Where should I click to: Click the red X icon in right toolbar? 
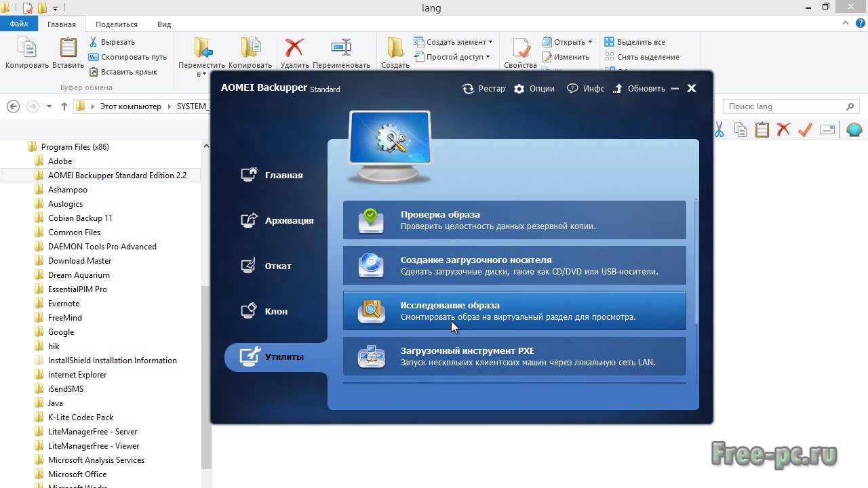[783, 129]
